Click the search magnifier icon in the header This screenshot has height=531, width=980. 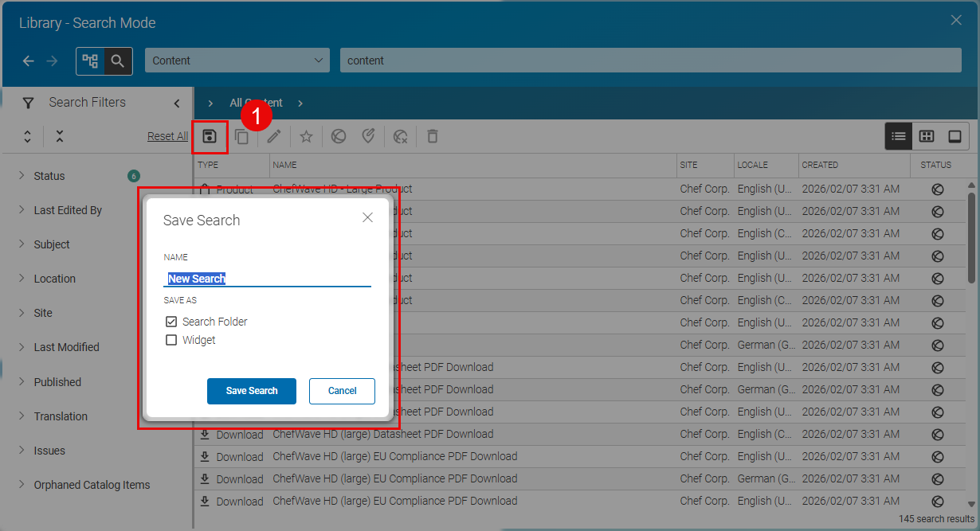[x=119, y=61]
